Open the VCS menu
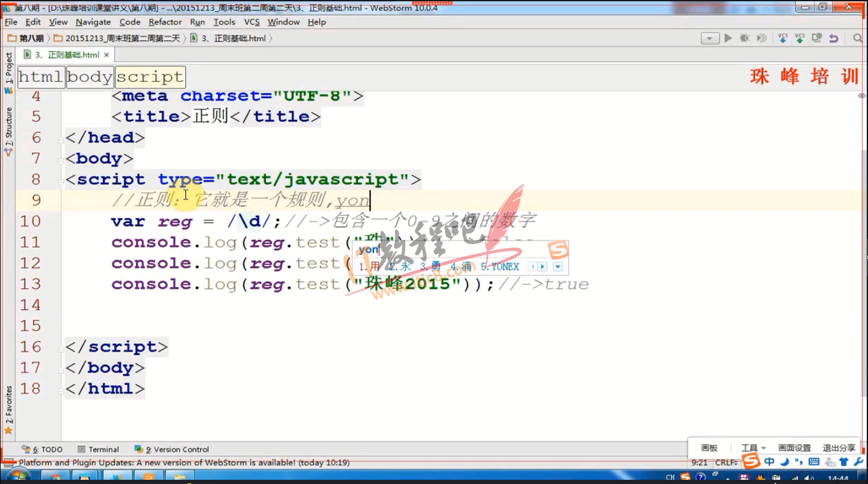The width and height of the screenshot is (868, 484). click(252, 22)
